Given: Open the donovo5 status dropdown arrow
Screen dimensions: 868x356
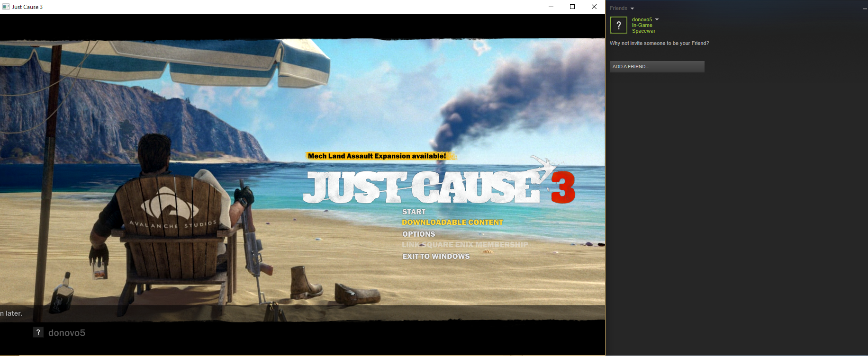Looking at the screenshot, I should (657, 19).
